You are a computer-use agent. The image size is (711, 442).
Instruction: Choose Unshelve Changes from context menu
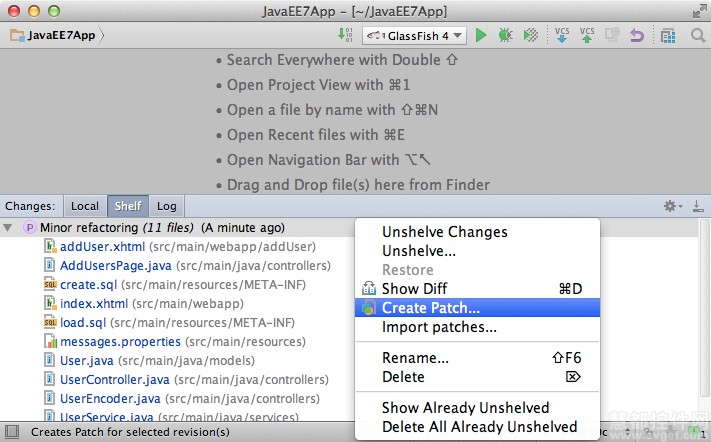477,232
